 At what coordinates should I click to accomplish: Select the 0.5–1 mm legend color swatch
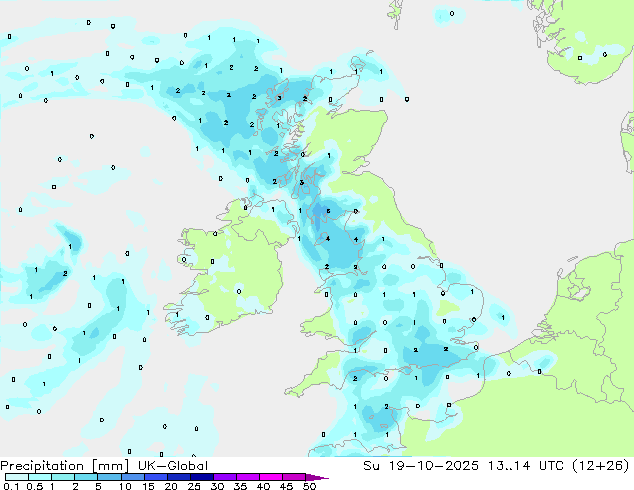(40, 477)
